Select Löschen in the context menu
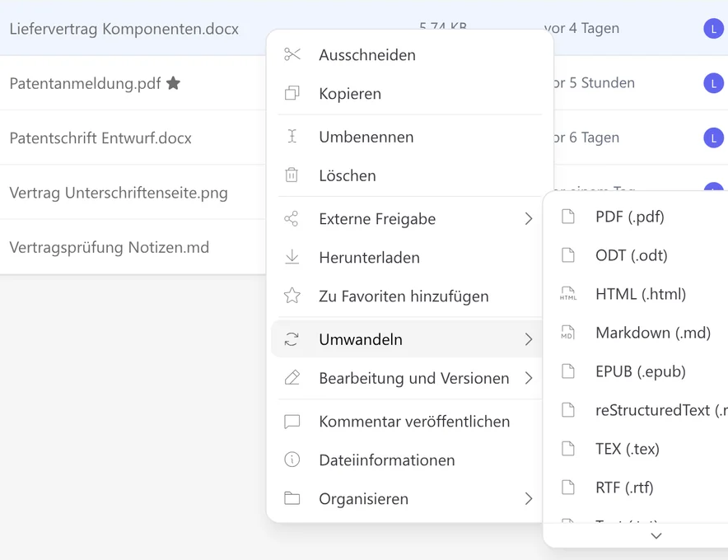This screenshot has height=560, width=728. (410, 175)
